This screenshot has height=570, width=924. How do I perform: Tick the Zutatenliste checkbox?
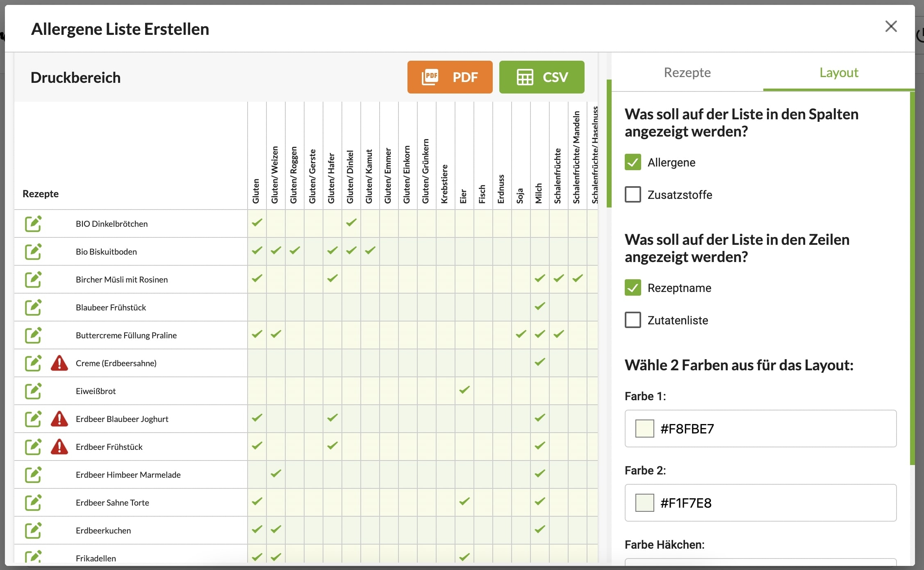coord(633,320)
